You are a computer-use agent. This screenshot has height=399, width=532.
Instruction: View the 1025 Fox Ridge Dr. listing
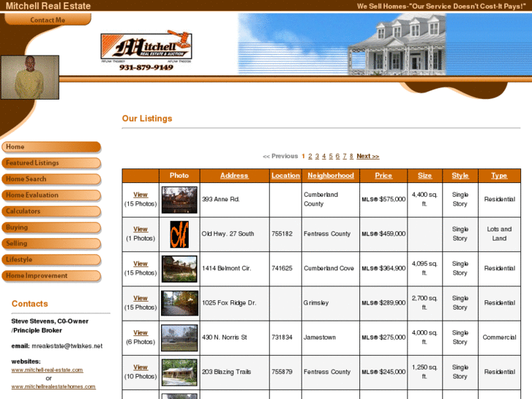(x=141, y=298)
